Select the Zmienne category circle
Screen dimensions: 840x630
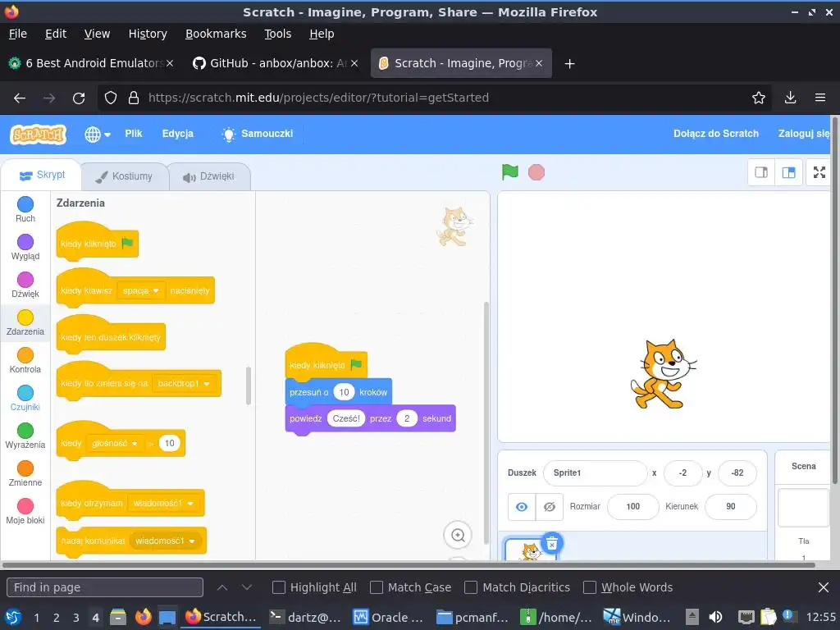pos(25,468)
